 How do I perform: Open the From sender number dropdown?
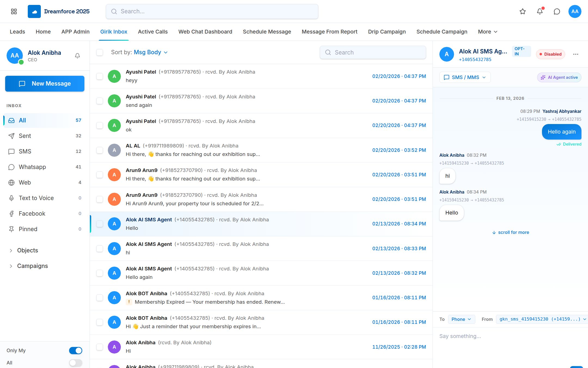pyautogui.click(x=542, y=319)
